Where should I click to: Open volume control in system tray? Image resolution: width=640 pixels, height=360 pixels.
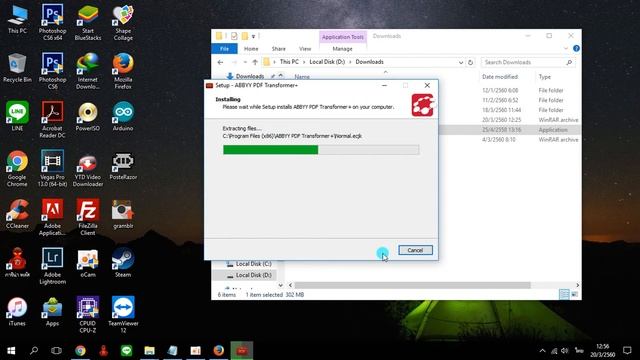pos(564,351)
